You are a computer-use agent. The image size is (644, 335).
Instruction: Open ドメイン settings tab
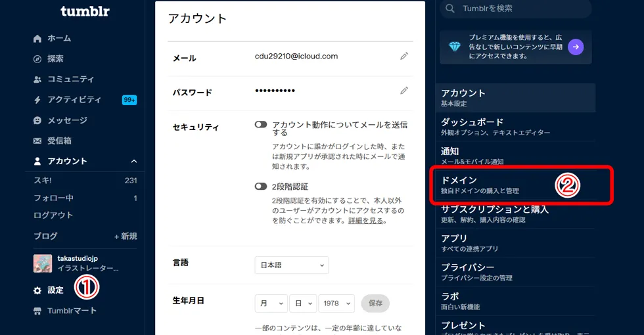click(x=516, y=185)
